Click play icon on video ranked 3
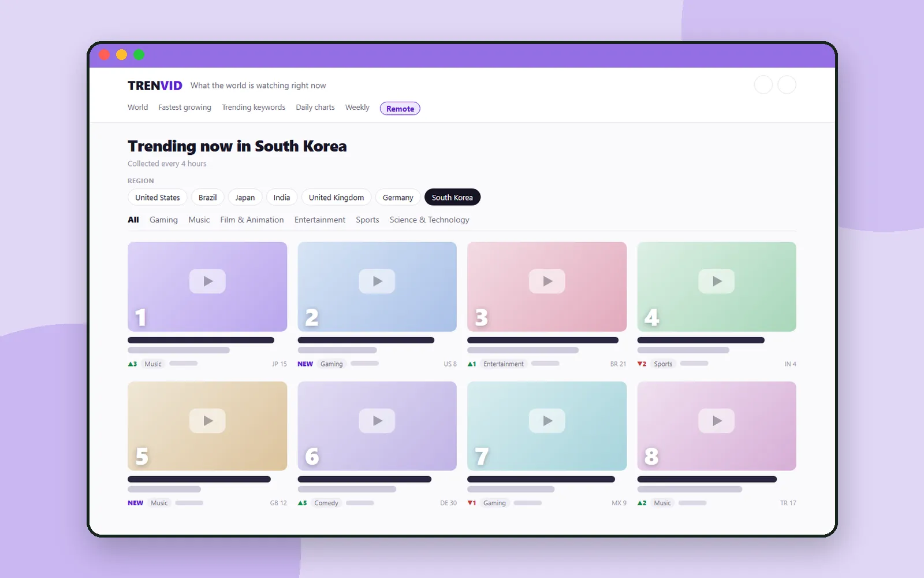This screenshot has width=924, height=578. pyautogui.click(x=547, y=281)
